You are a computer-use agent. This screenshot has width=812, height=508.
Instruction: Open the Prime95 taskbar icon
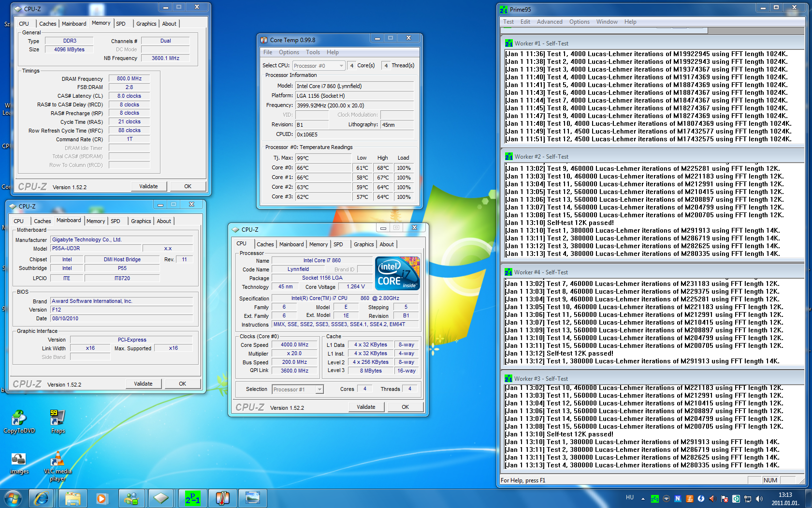pos(193,498)
